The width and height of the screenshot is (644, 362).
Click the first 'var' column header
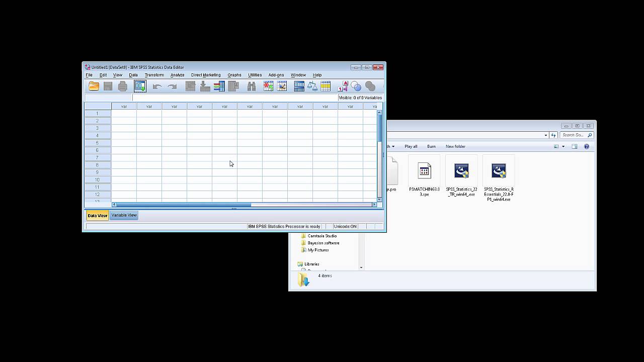(x=124, y=106)
